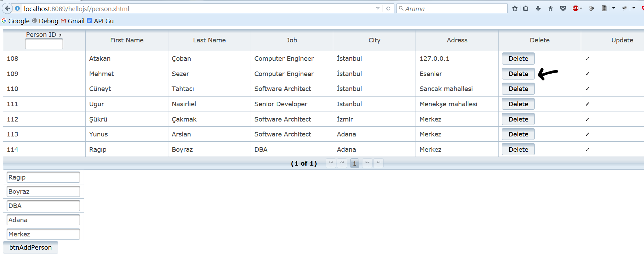
Task: Reload the page with the refresh icon
Action: tap(388, 8)
